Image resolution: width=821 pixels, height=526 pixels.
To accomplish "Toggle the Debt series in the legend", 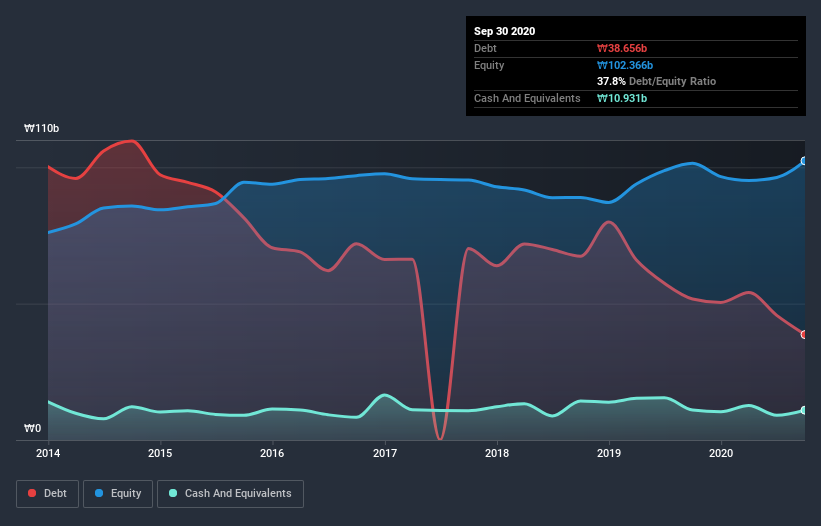I will point(47,494).
